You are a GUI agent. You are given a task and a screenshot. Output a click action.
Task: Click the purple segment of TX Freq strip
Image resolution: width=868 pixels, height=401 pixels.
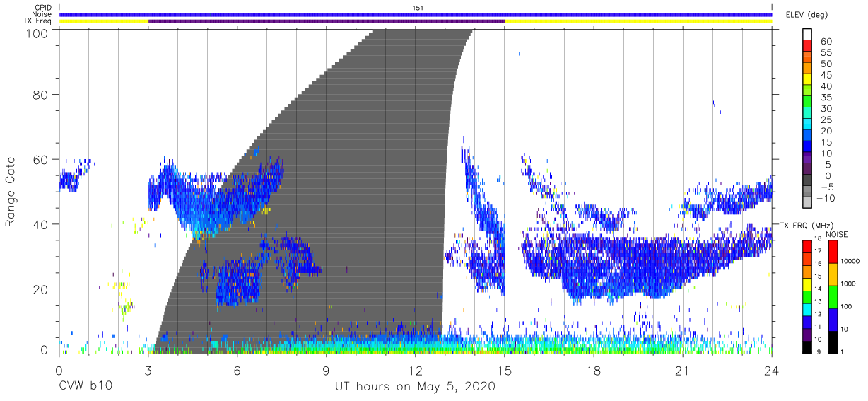(x=327, y=21)
